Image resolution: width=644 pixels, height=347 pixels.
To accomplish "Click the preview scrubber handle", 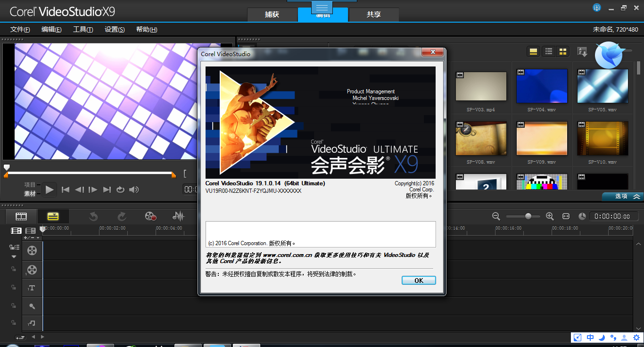I will (7, 167).
